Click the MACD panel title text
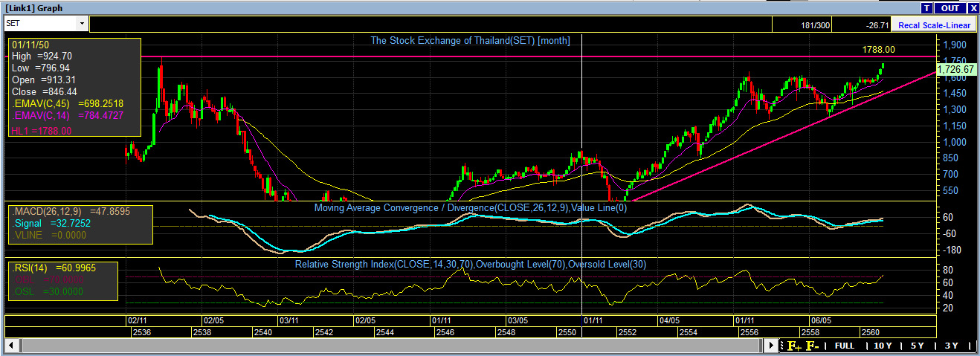Screen dimensions: 980x356 [x=471, y=208]
